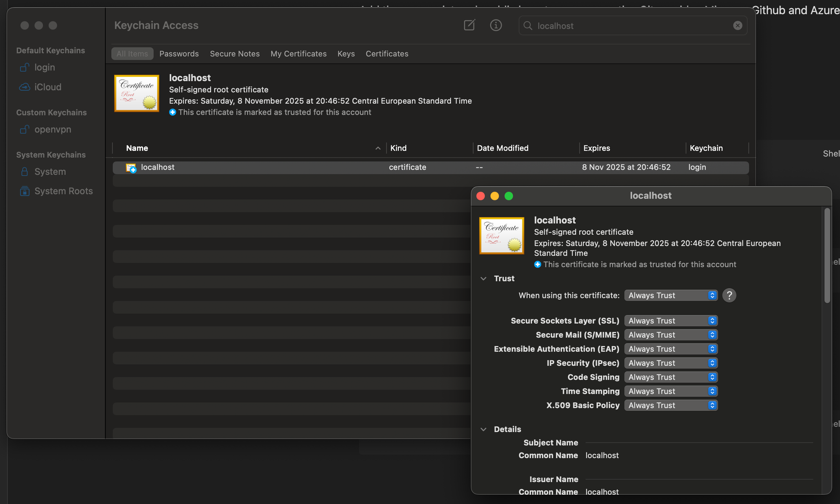Collapse the Details section
This screenshot has width=840, height=504.
[x=483, y=429]
